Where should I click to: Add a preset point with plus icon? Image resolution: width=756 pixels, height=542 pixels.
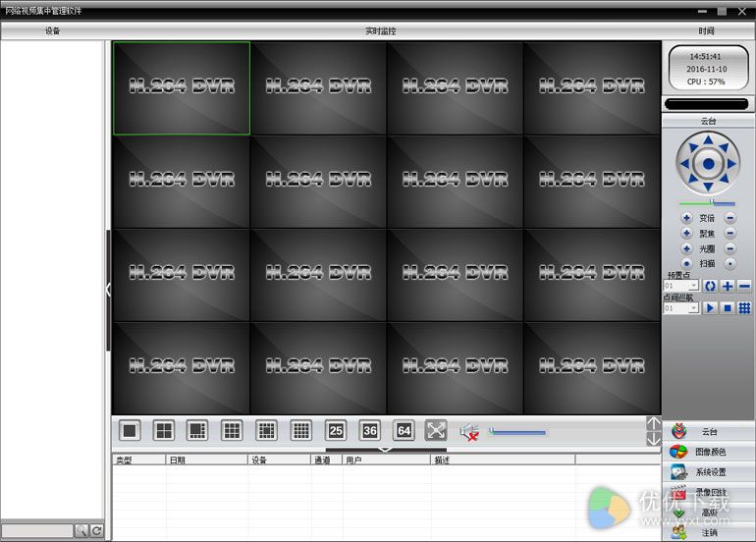728,286
